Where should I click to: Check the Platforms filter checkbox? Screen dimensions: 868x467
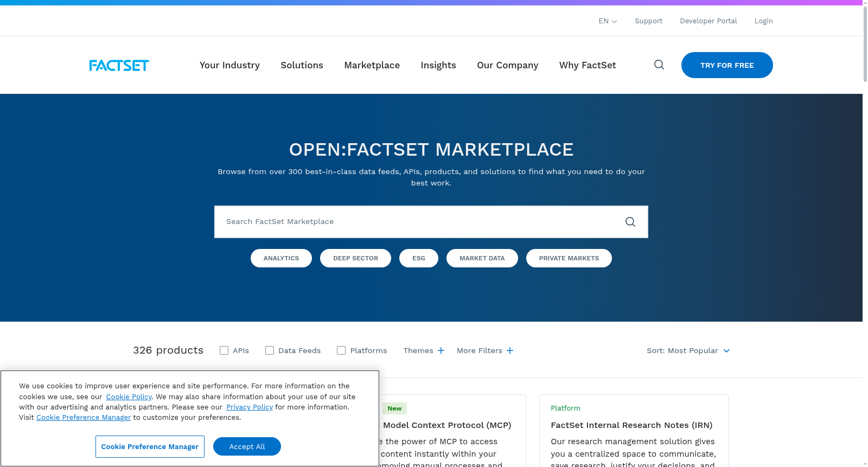point(341,350)
